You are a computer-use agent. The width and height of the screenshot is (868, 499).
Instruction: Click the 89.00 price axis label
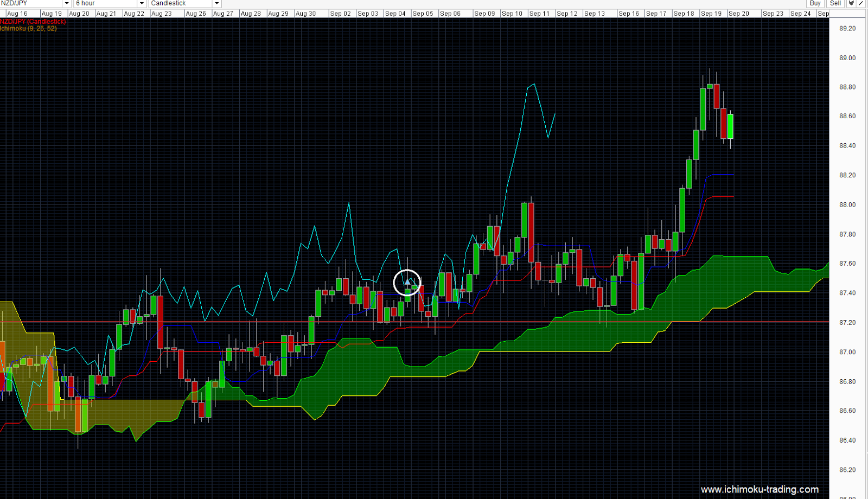pos(847,58)
